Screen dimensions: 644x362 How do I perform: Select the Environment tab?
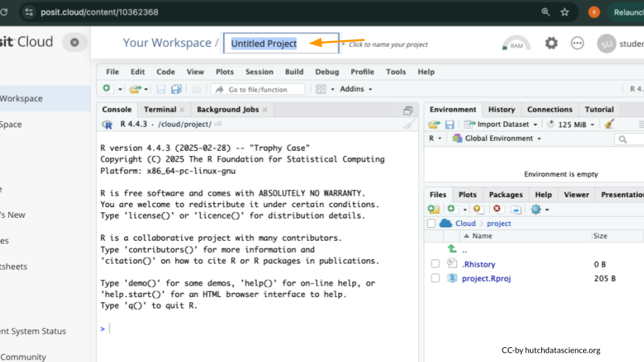(453, 109)
